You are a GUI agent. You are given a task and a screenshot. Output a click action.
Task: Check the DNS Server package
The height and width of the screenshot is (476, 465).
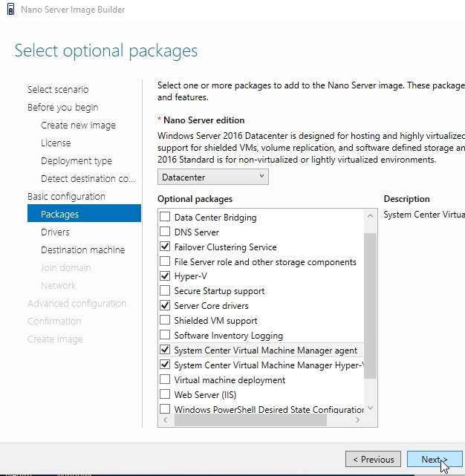[165, 232]
